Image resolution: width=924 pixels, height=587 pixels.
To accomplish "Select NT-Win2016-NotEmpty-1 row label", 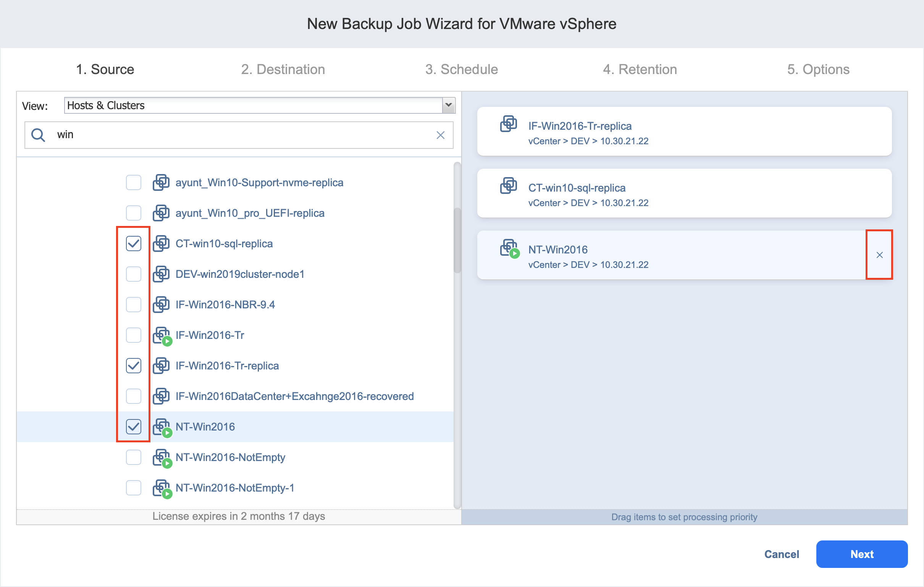I will pos(235,488).
